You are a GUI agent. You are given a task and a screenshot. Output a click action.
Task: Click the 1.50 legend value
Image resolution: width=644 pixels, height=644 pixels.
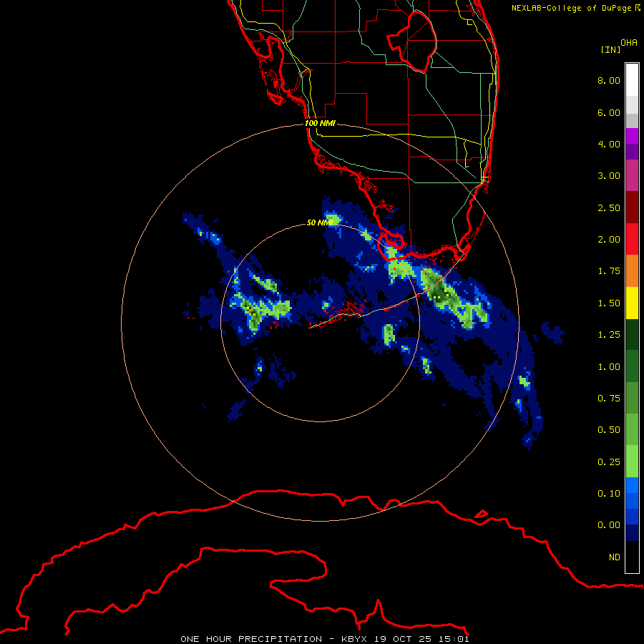609,303
